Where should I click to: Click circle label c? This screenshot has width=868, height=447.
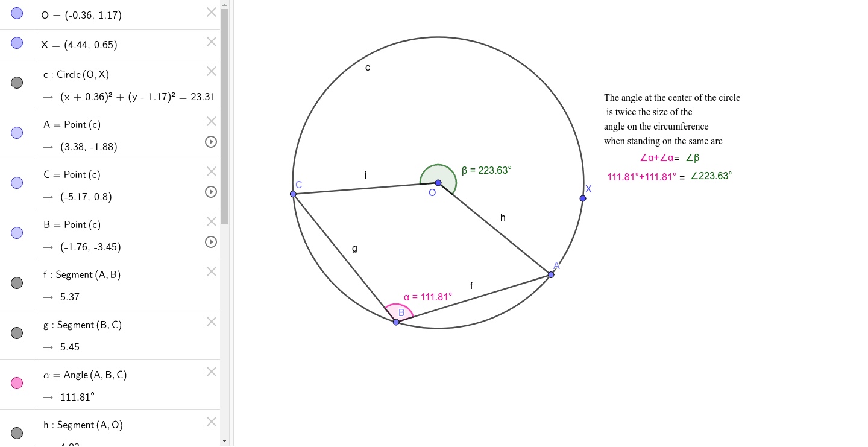368,68
